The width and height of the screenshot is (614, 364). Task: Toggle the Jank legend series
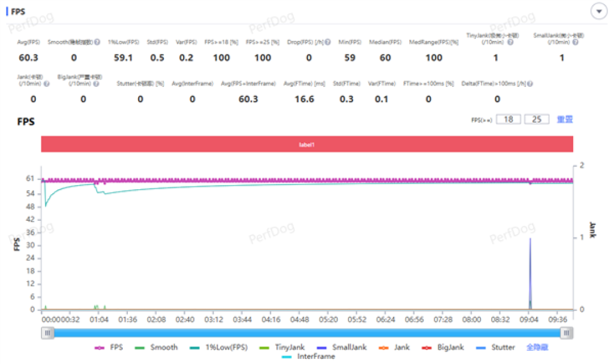[x=394, y=347]
